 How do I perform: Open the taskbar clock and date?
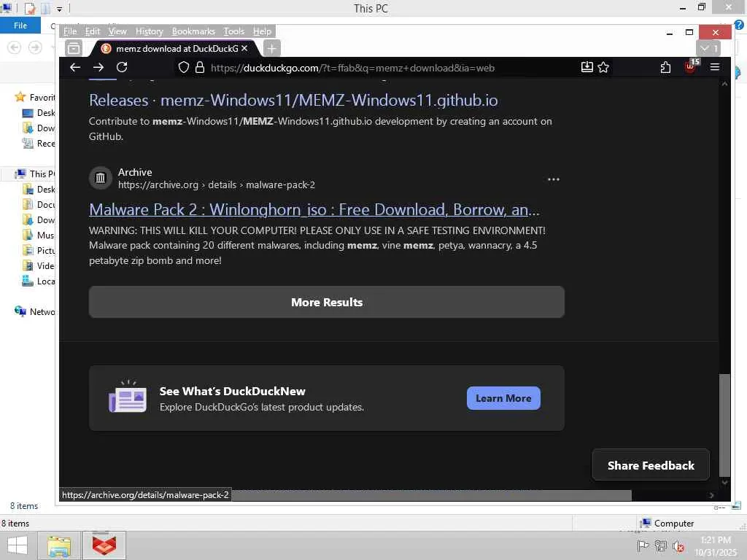coord(716,546)
